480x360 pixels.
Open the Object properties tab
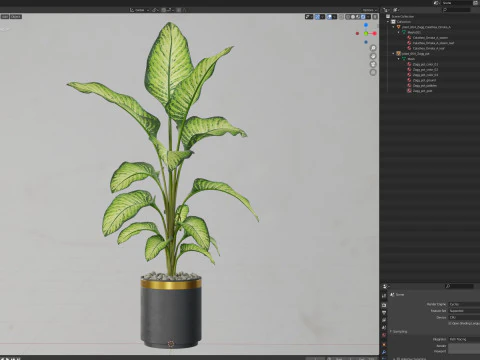384,344
